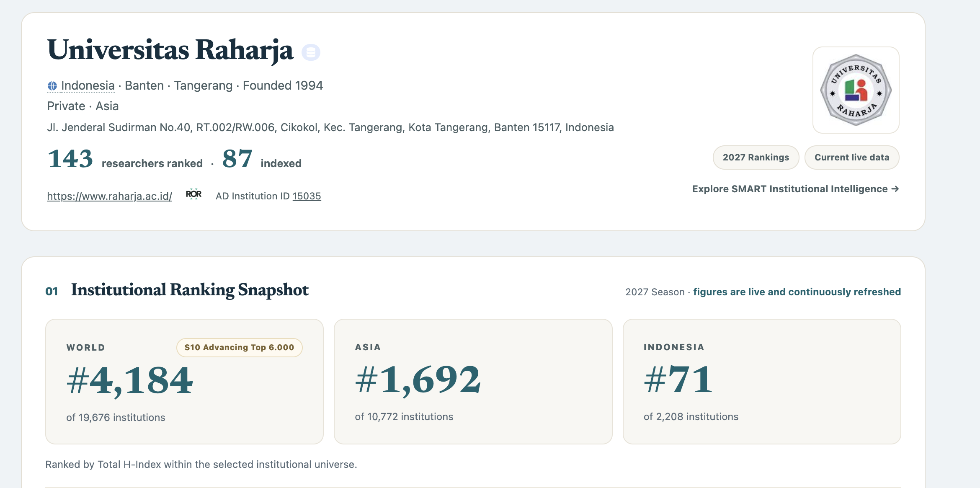Open AD Institution ID 15035 link
Viewport: 980px width, 488px height.
[x=307, y=196]
